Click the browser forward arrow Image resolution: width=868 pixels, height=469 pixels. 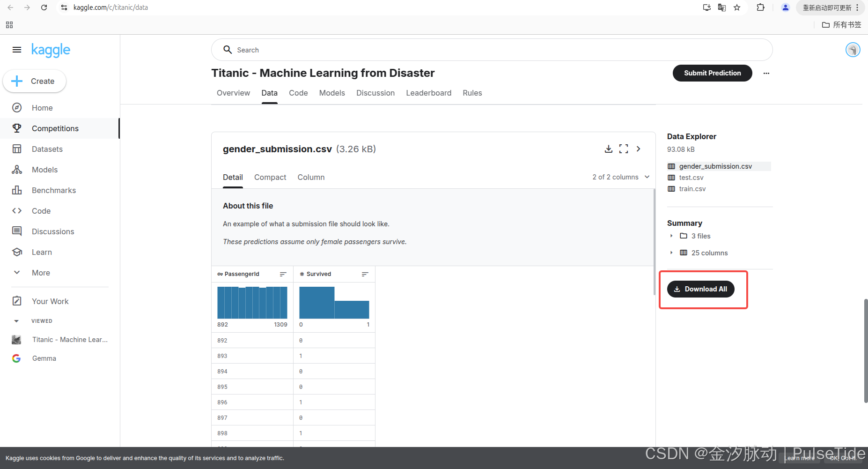pos(27,7)
